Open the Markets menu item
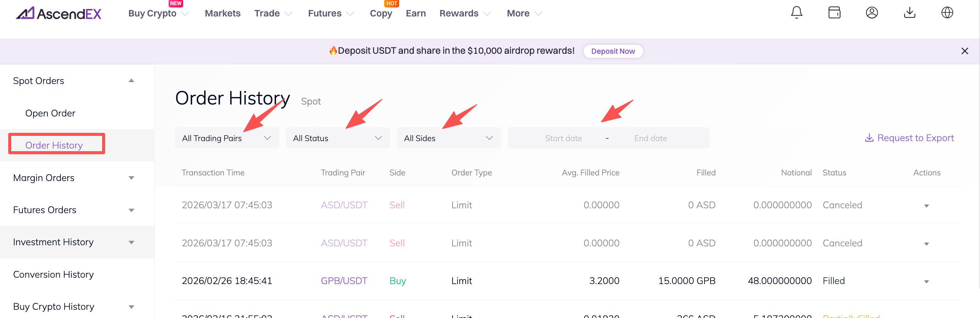Image resolution: width=980 pixels, height=318 pixels. [x=222, y=14]
